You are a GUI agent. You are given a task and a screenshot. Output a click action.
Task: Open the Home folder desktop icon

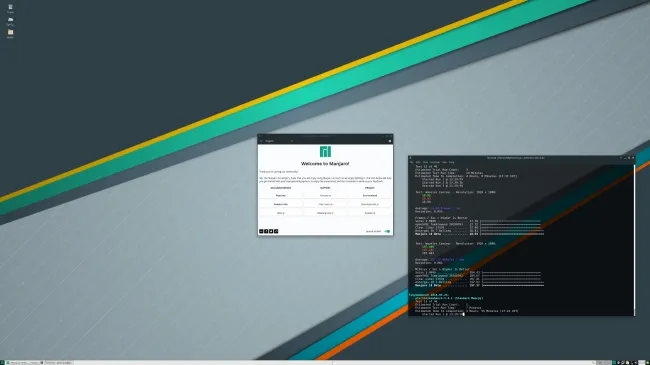click(x=10, y=34)
